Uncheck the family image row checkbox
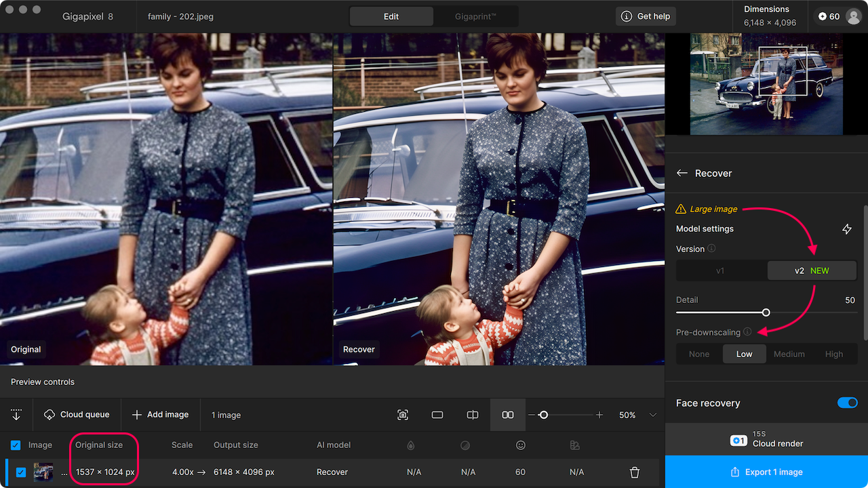The height and width of the screenshot is (488, 868). coord(21,472)
